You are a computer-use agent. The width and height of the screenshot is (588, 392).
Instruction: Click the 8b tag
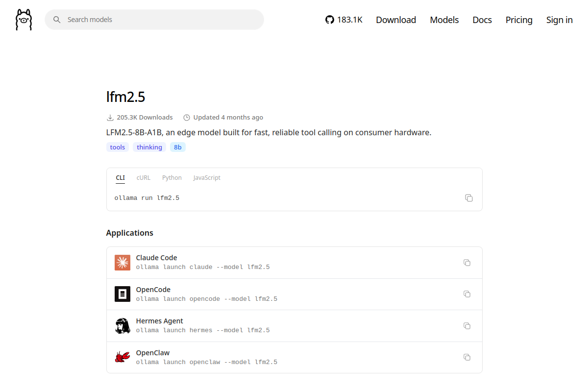(178, 147)
